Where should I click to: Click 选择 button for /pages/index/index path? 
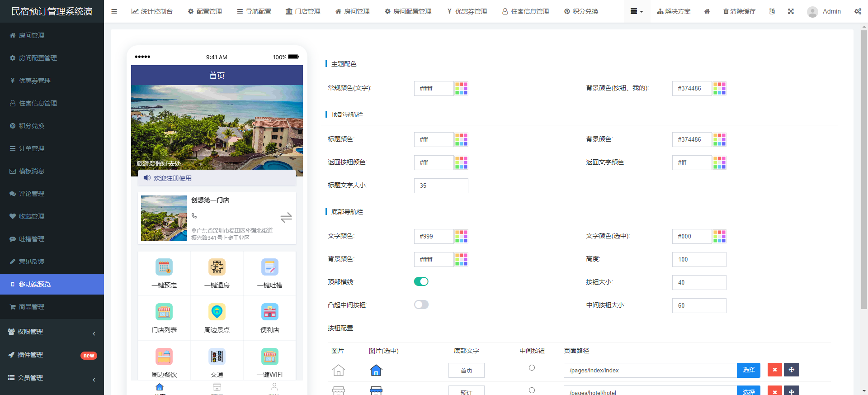click(748, 370)
